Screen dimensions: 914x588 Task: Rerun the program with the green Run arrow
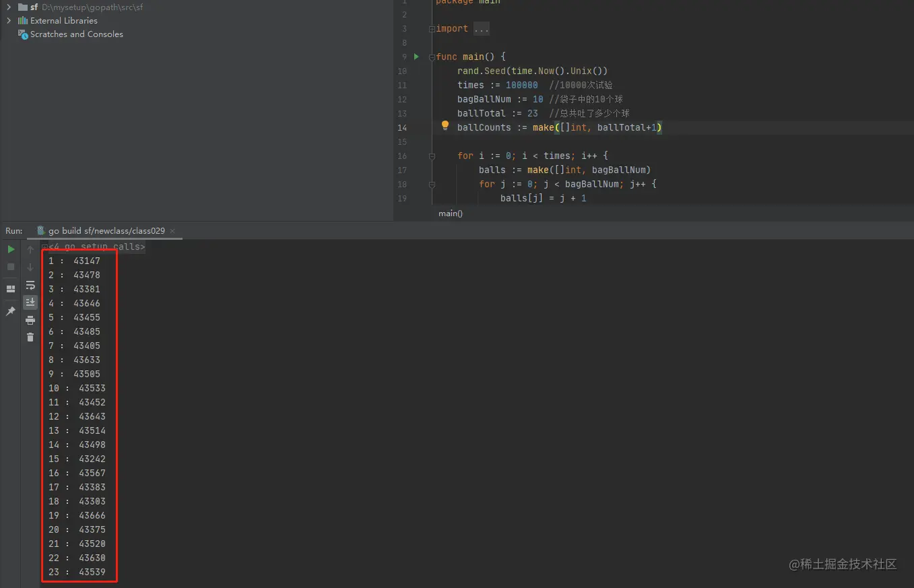pyautogui.click(x=11, y=249)
